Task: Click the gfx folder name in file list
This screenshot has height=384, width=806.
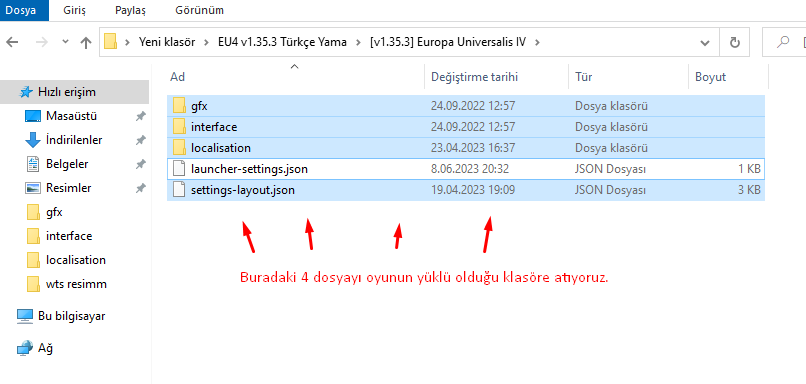Action: (199, 106)
